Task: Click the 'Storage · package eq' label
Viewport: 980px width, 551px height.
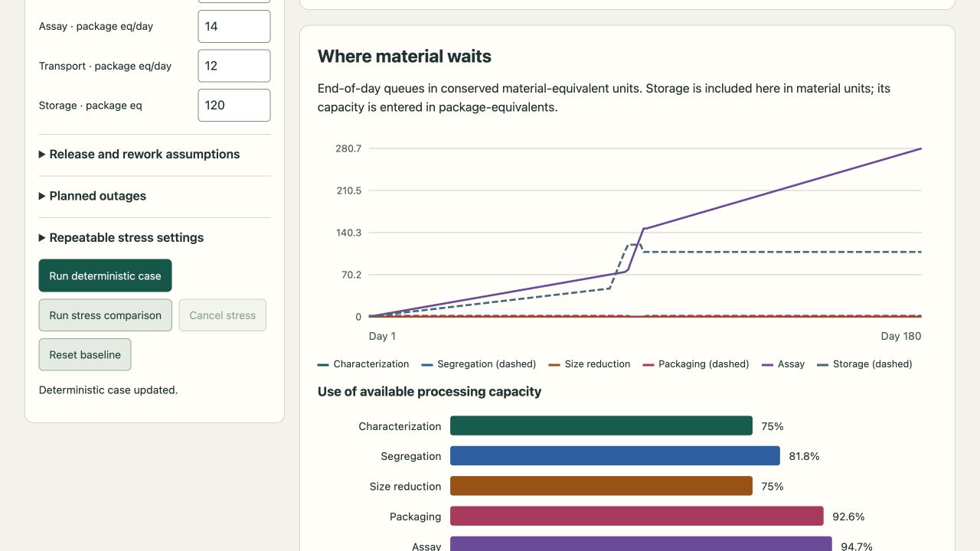Action: tap(90, 106)
